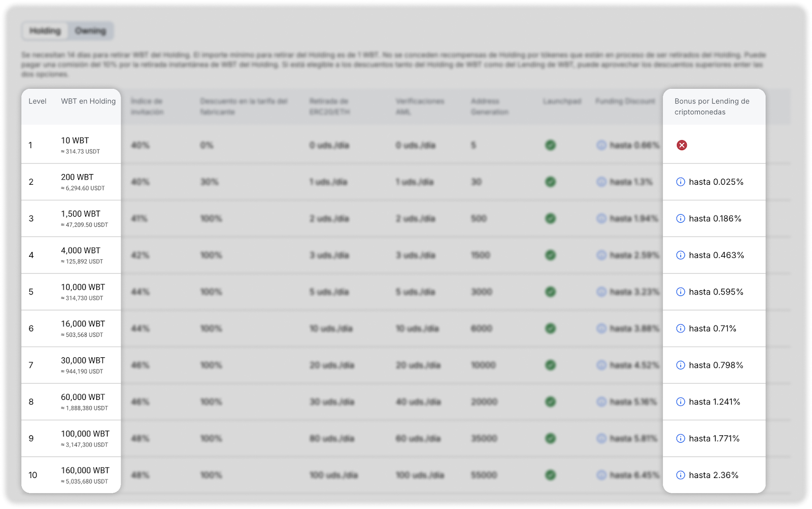
Task: Switch to the Holding tab
Action: (45, 31)
